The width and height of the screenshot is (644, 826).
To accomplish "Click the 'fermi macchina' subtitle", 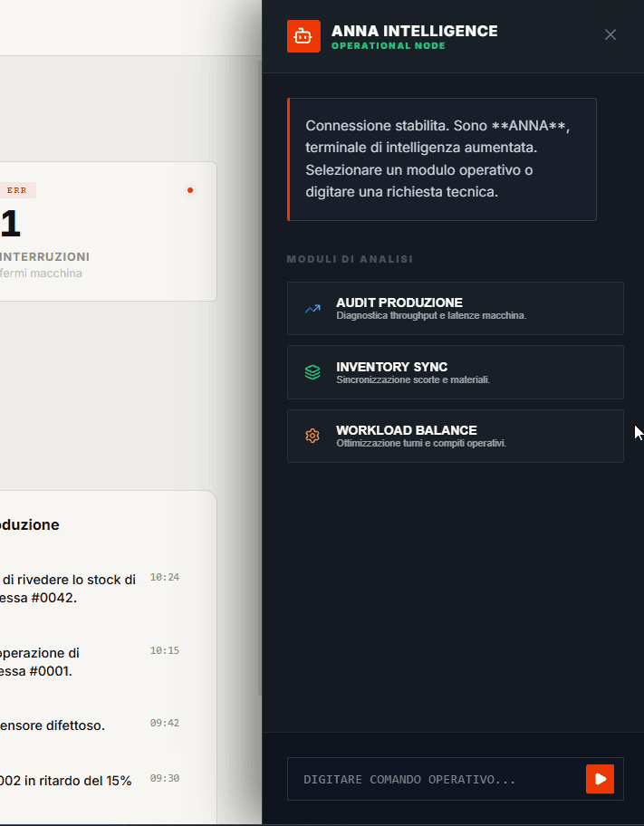I will 41,274.
